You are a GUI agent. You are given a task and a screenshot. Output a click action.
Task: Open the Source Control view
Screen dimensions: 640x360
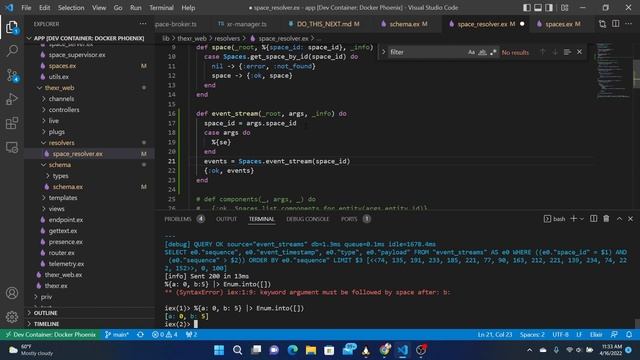[12, 75]
